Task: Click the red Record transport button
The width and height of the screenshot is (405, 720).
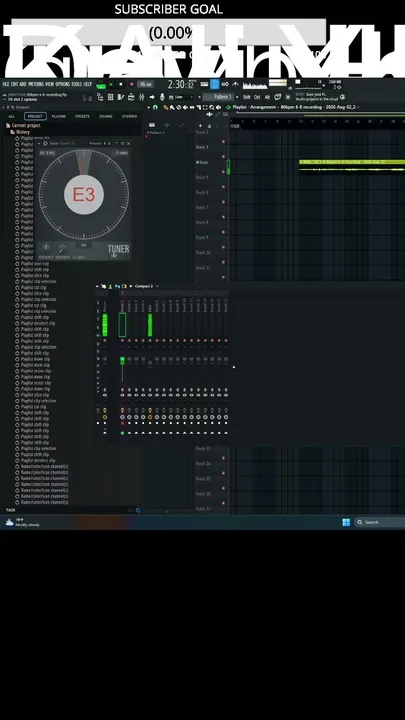Action: 132,84
